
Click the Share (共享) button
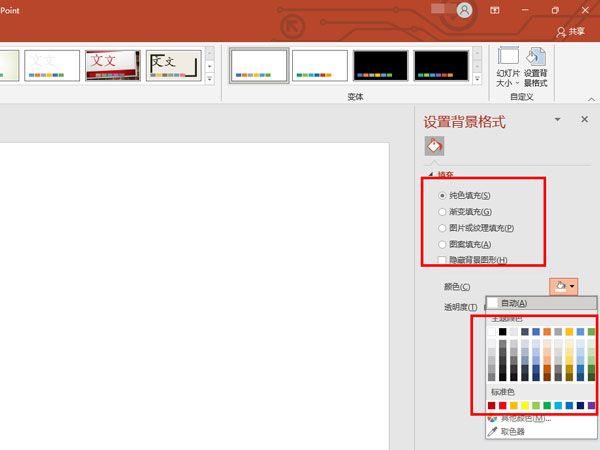[570, 32]
